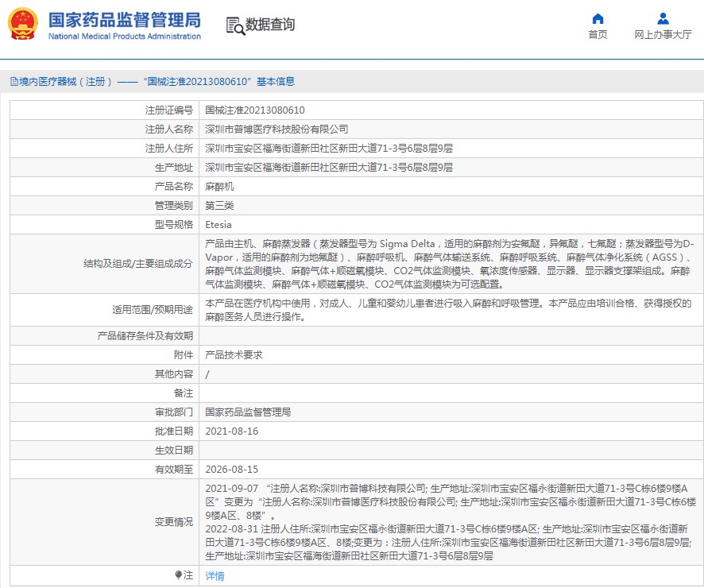Click the 附件 label

(x=184, y=354)
